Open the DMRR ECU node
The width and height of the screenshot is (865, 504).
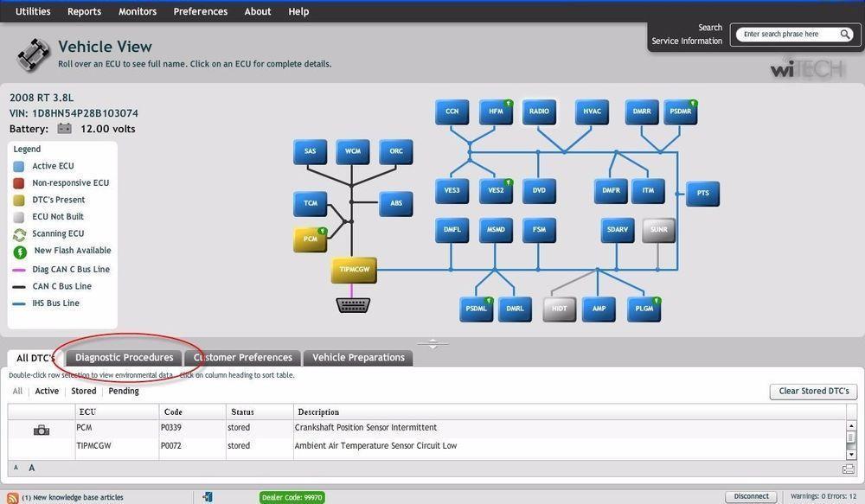[x=642, y=112]
